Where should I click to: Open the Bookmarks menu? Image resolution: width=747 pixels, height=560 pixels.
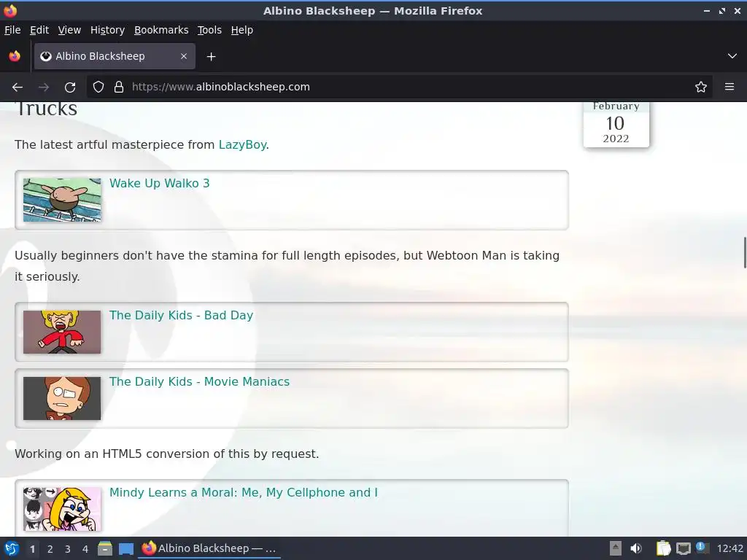[x=161, y=30]
